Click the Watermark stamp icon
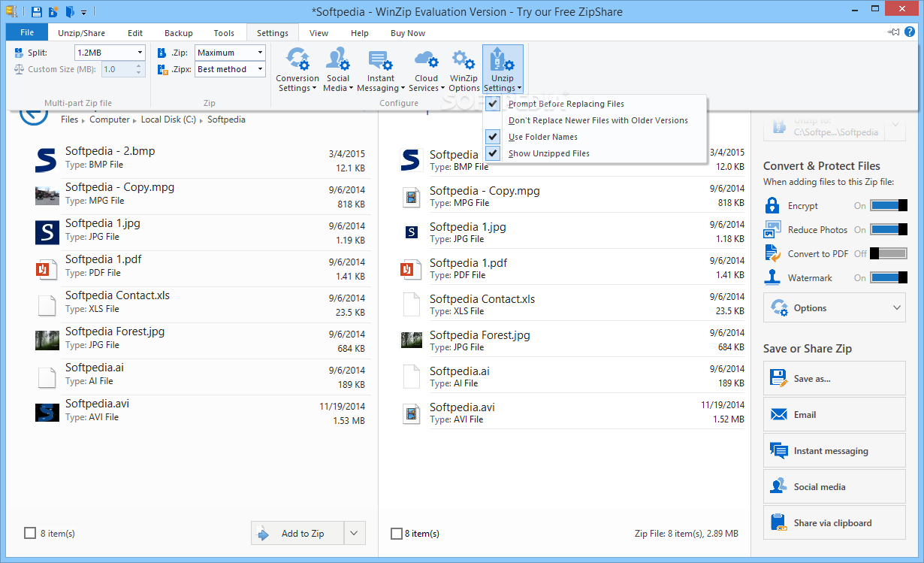 click(x=772, y=277)
